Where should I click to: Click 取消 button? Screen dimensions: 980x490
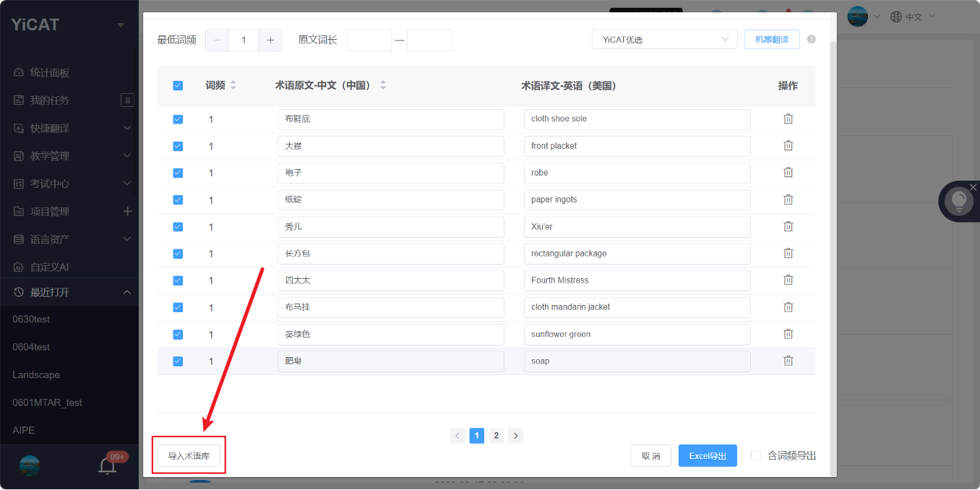tap(650, 455)
